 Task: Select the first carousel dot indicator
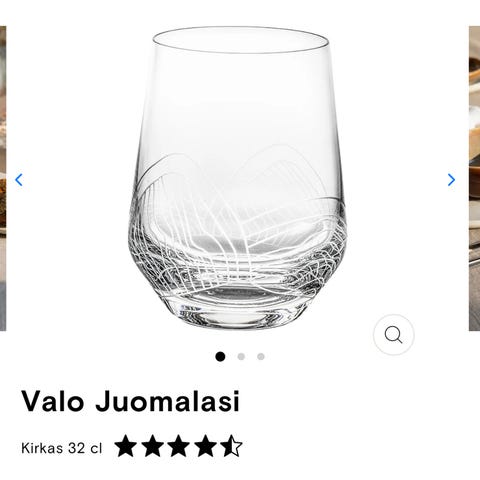point(220,357)
